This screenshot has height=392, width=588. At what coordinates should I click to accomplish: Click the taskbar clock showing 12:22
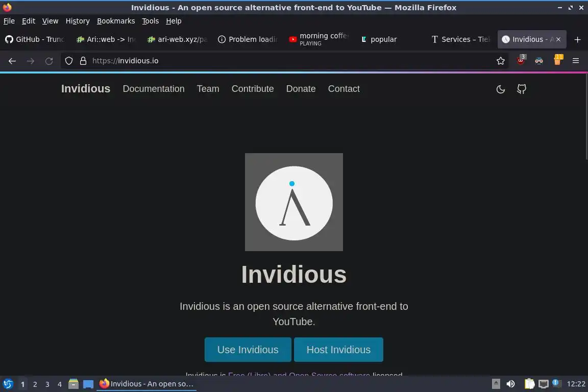(576, 384)
